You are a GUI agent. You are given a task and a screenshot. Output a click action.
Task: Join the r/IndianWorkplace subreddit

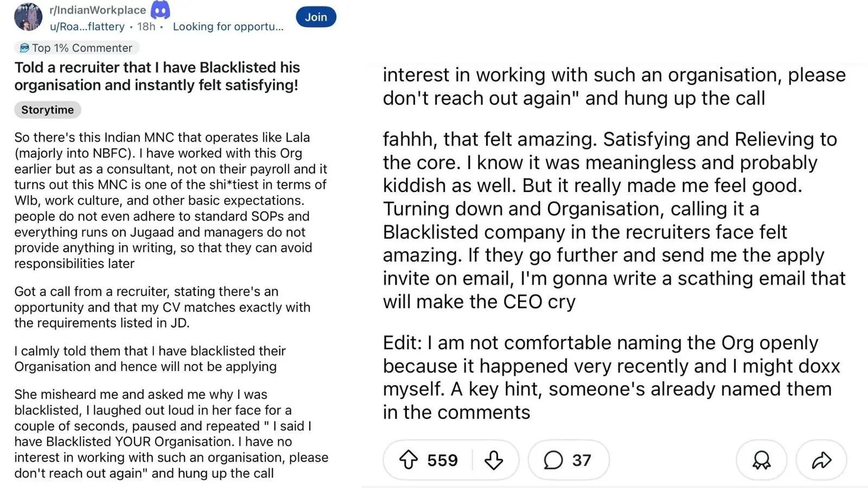pos(316,17)
